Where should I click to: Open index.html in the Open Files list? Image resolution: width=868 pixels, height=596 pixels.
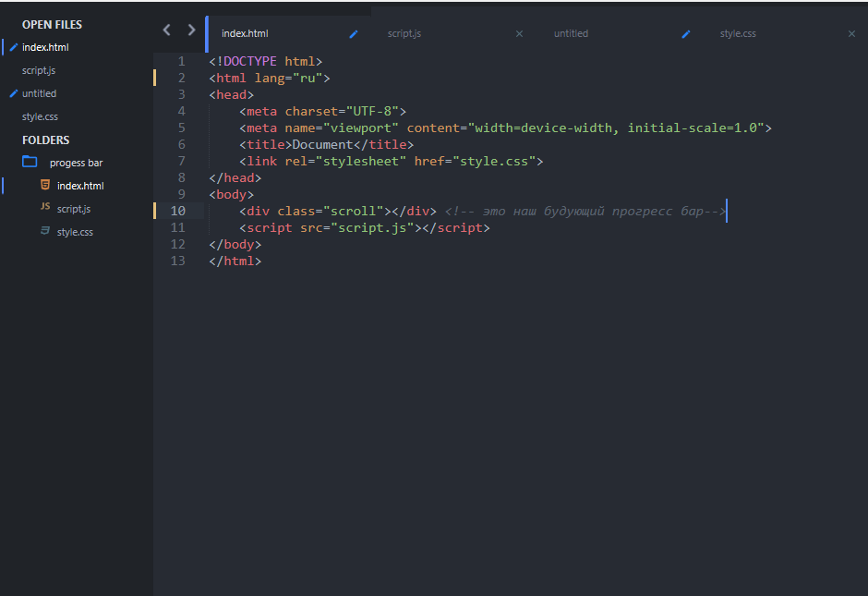pyautogui.click(x=45, y=48)
